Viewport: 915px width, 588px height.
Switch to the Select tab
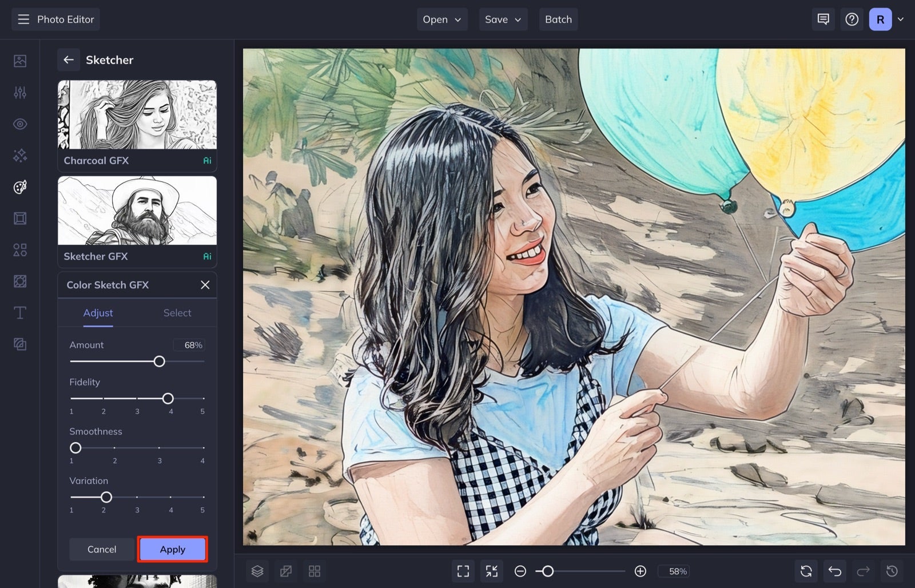coord(177,313)
